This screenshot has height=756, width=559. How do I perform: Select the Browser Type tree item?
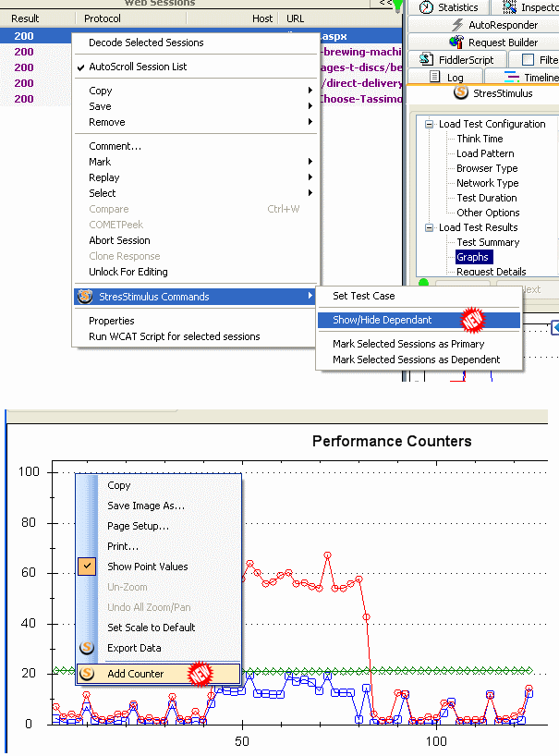[487, 168]
